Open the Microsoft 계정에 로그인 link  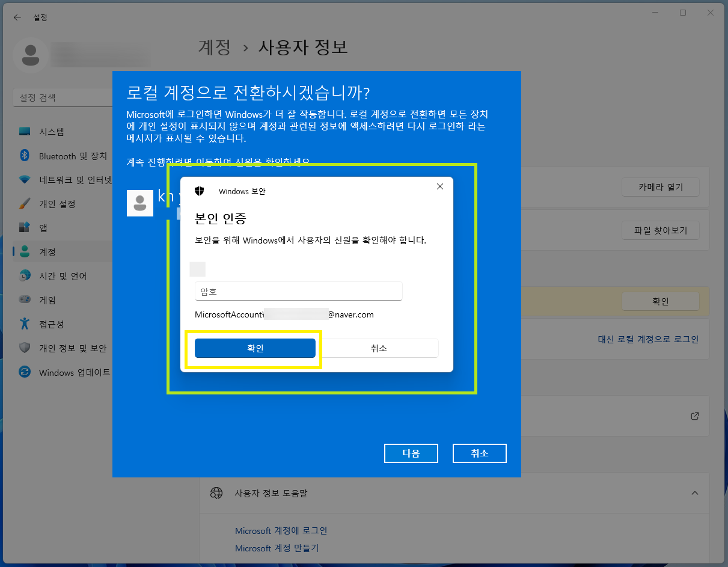click(281, 531)
